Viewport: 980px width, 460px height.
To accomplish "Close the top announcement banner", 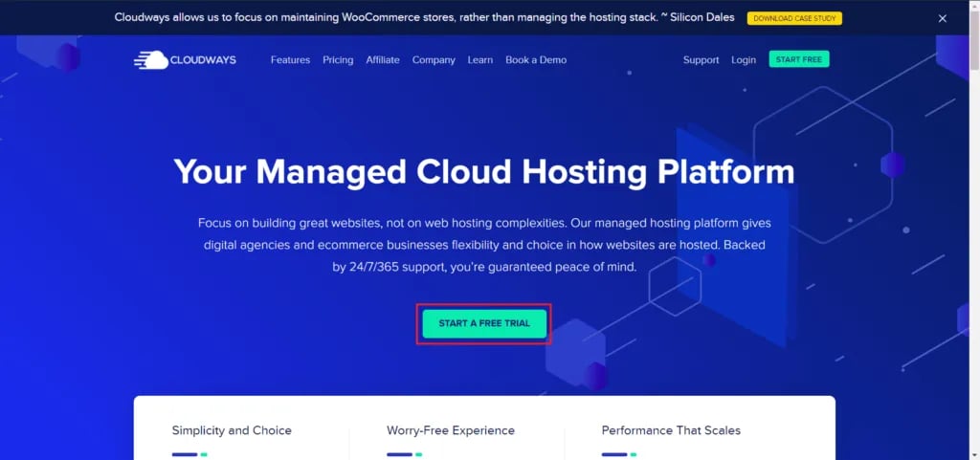I will (x=942, y=18).
